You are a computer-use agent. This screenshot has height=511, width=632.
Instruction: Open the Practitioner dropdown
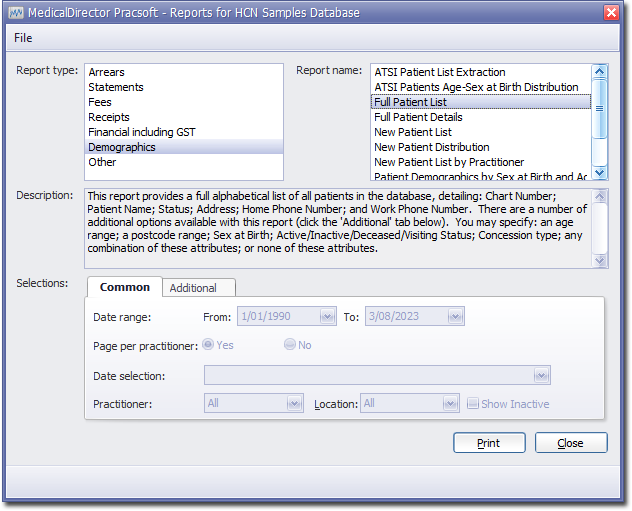[294, 404]
